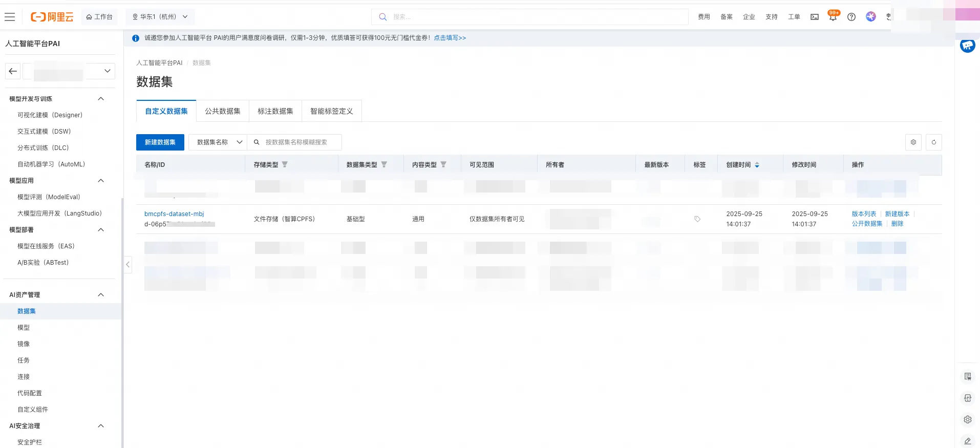Image resolution: width=980 pixels, height=448 pixels.
Task: Open the 数据集名称 search-field dropdown
Action: point(218,142)
